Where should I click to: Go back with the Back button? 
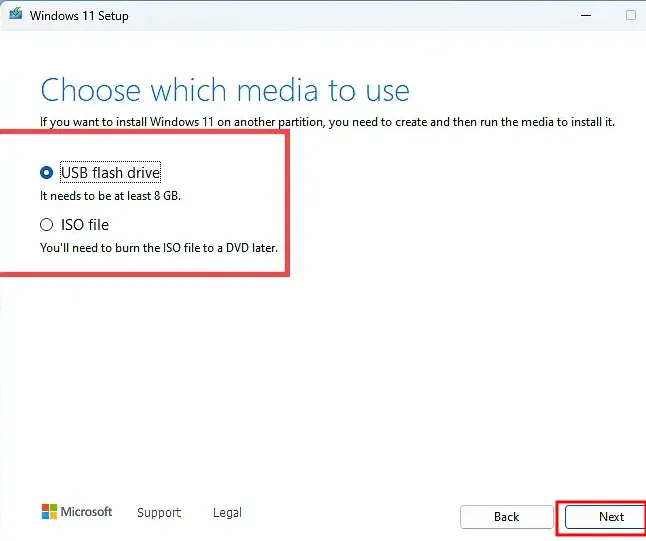point(506,517)
